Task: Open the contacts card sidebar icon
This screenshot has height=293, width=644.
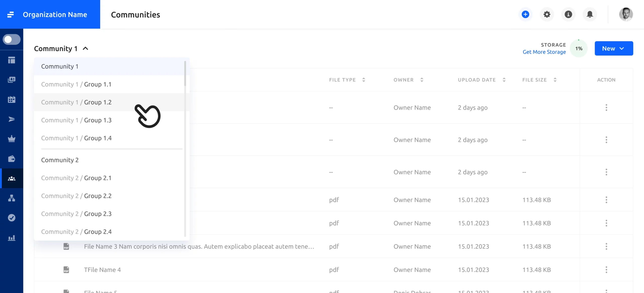Action: [x=12, y=80]
